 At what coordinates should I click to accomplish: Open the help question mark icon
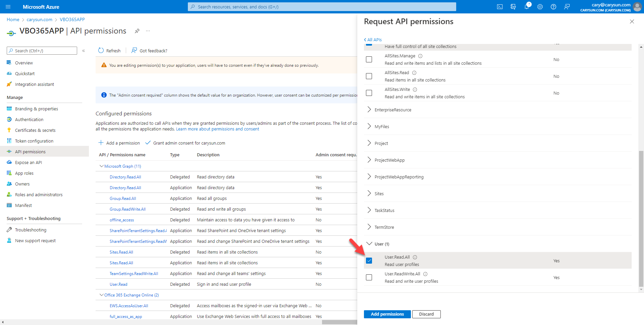tap(553, 7)
